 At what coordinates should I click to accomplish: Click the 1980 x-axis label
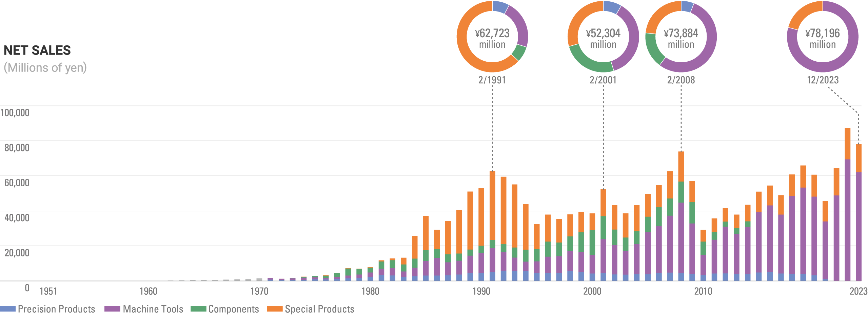[370, 291]
